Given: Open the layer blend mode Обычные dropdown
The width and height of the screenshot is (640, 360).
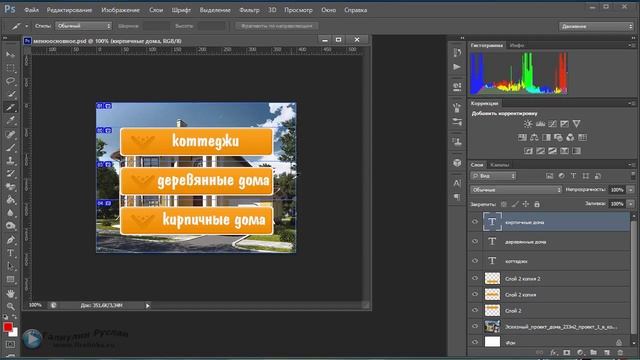Looking at the screenshot, I should [516, 190].
